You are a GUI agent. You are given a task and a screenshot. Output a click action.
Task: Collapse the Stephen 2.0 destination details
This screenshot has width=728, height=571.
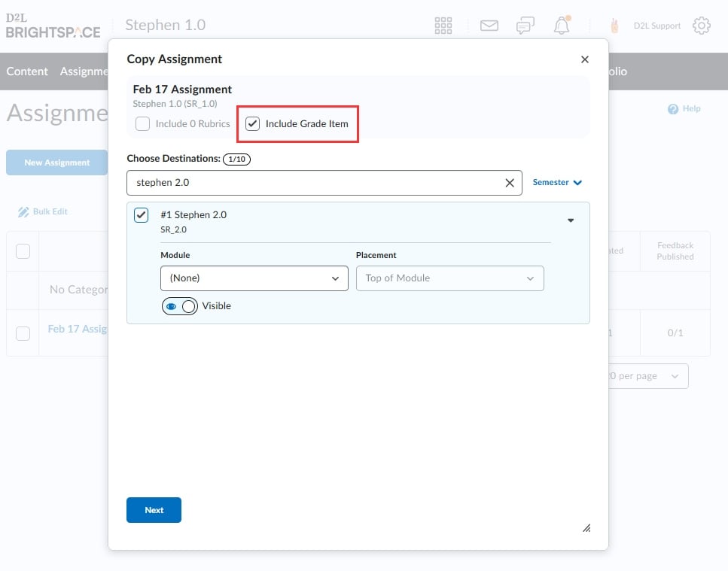571,220
